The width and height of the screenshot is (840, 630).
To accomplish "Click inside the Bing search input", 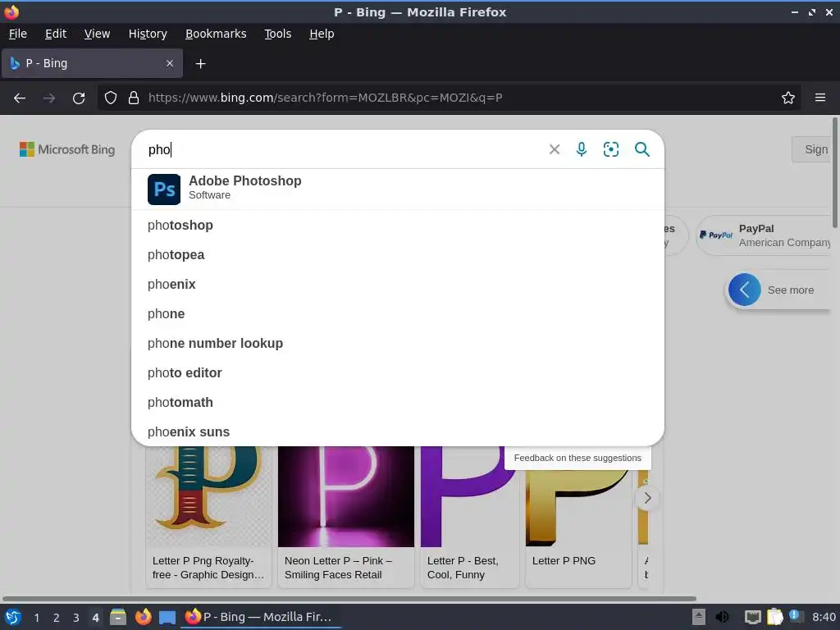I will 343,149.
